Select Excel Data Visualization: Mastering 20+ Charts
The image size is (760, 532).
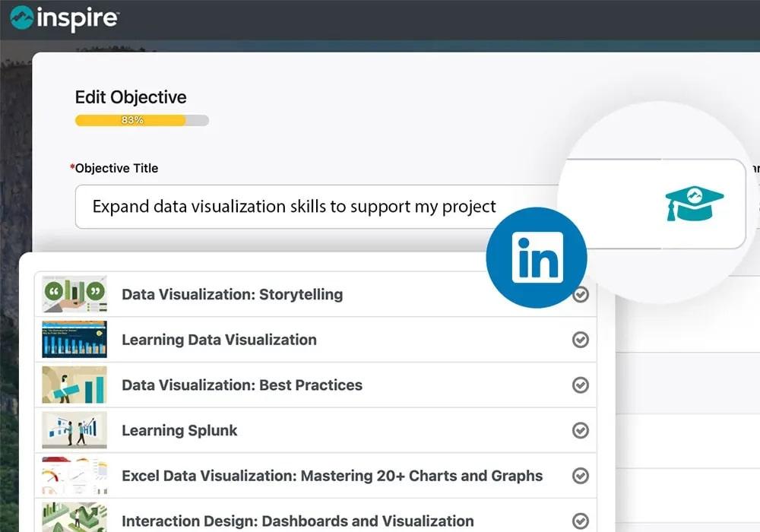tap(332, 477)
